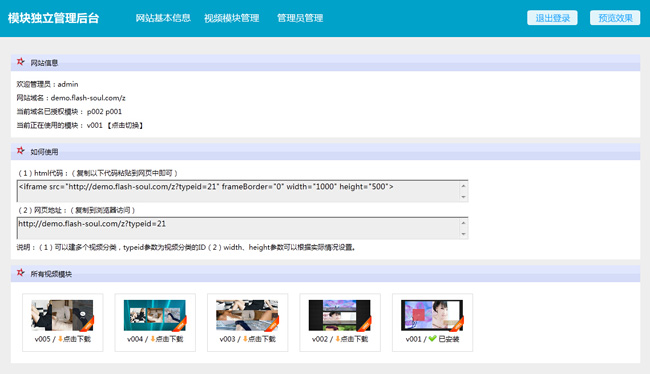
Task: Click the 欢迎管理员：admin text
Action: tap(47, 84)
